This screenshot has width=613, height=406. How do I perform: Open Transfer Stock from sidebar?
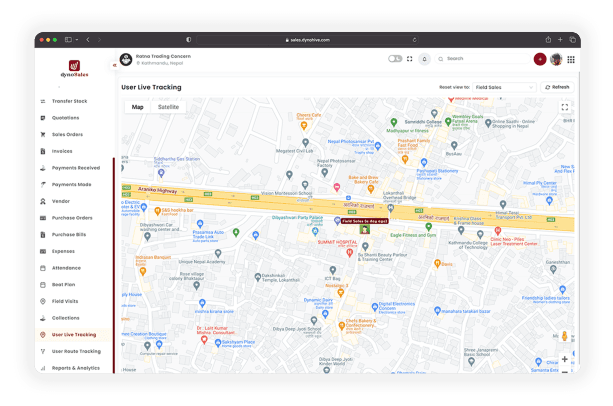click(x=69, y=101)
